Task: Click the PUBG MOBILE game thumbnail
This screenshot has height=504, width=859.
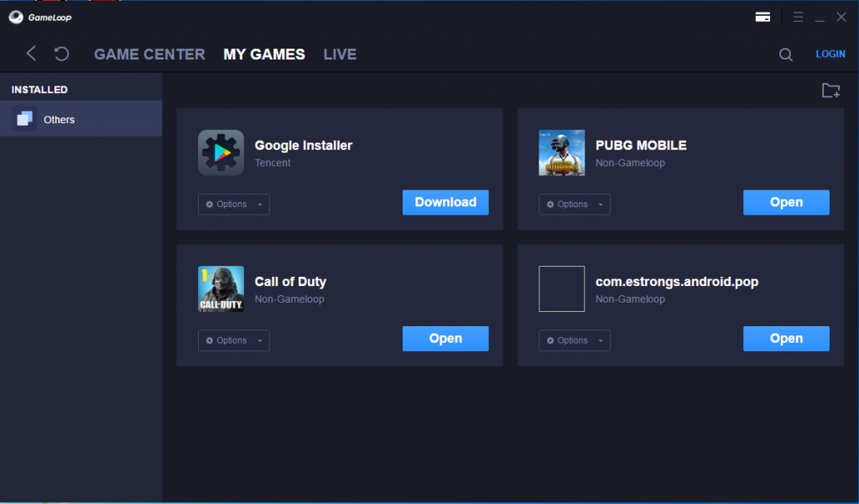Action: pos(561,153)
